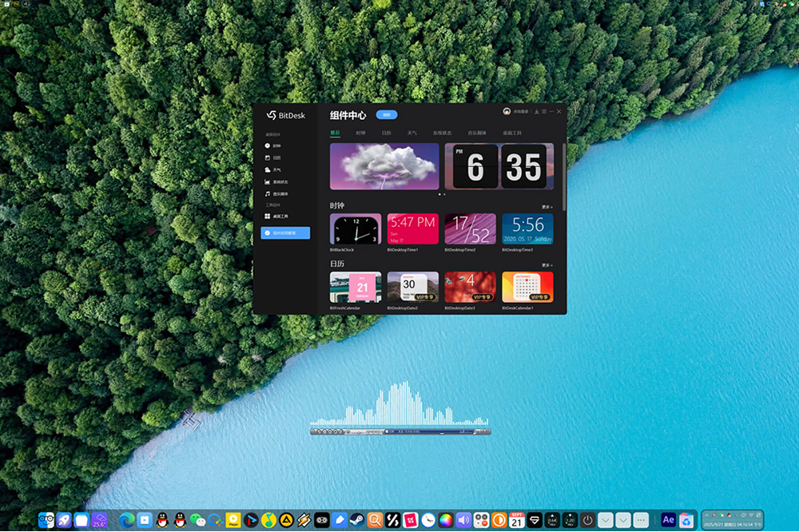This screenshot has height=532, width=799.
Task: Switch to the 推荐 recommended tab
Action: click(x=335, y=133)
